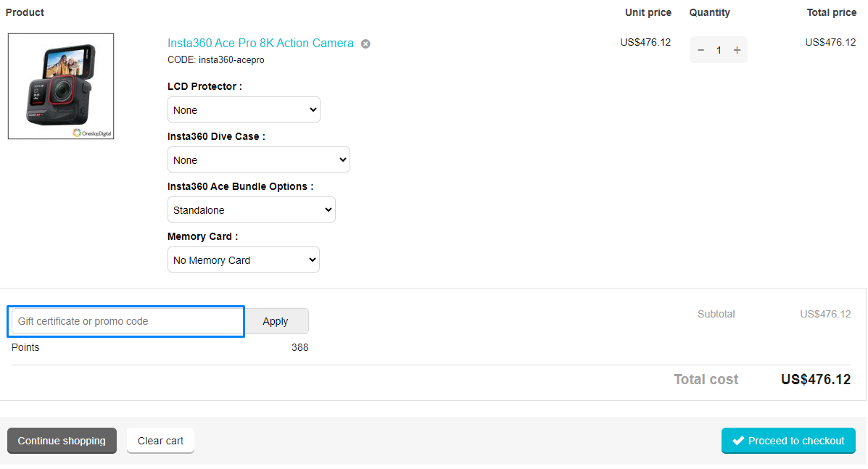Click the Total cost amount
868x469 pixels.
(x=815, y=379)
